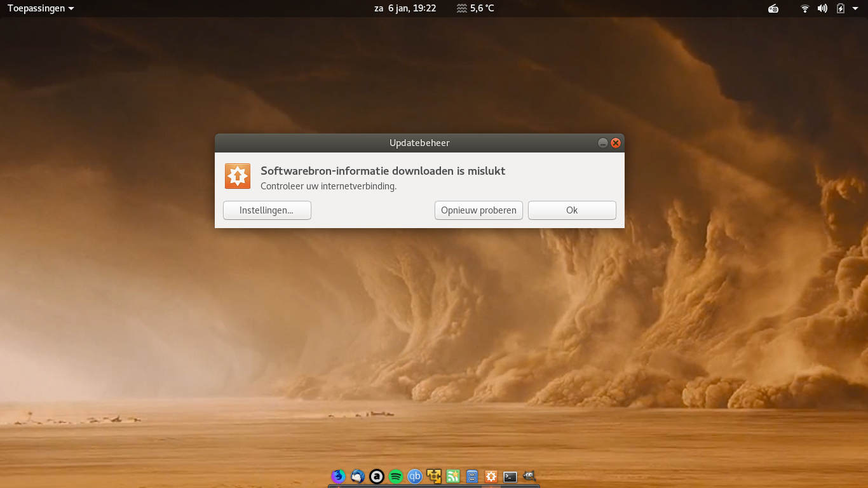Image resolution: width=868 pixels, height=488 pixels.
Task: Open the Toepassingen menu
Action: pos(41,8)
